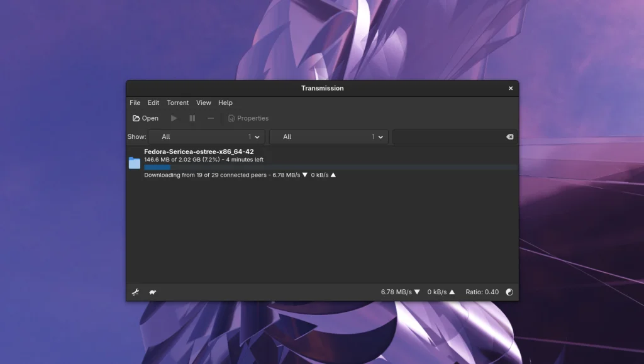Open torrent Properties from the toolbar
This screenshot has width=644, height=364.
click(x=248, y=118)
